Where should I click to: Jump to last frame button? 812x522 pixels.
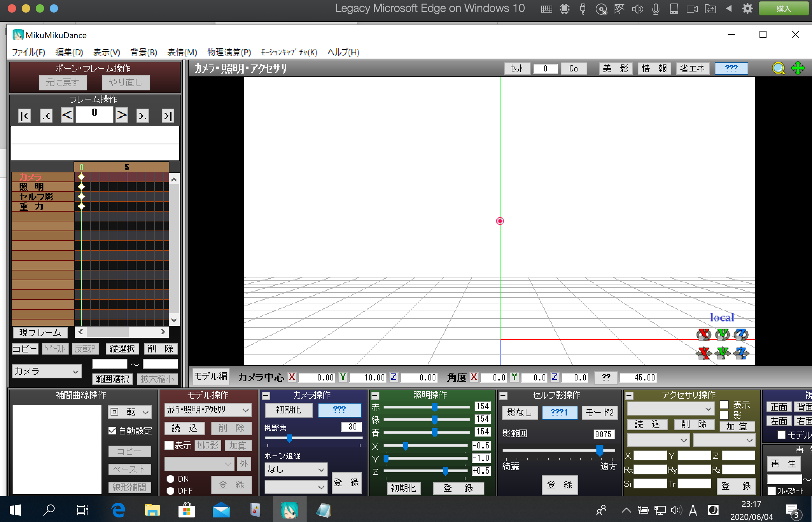pos(168,116)
